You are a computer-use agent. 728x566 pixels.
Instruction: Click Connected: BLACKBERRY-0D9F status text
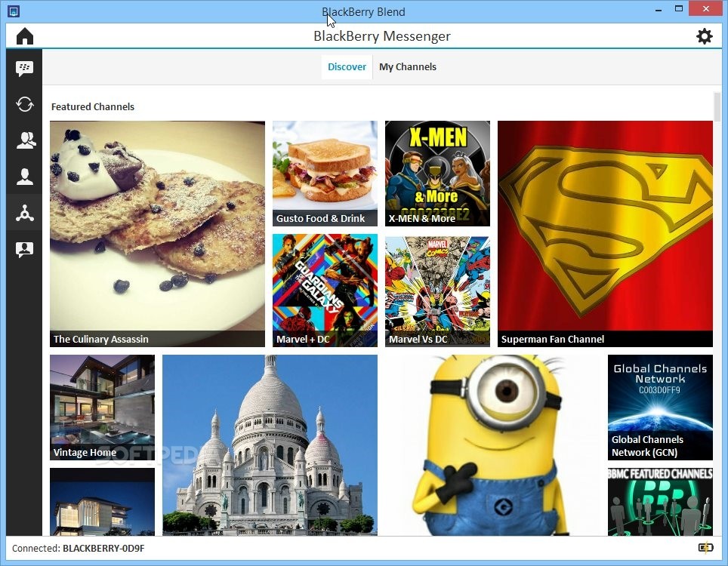tap(78, 549)
